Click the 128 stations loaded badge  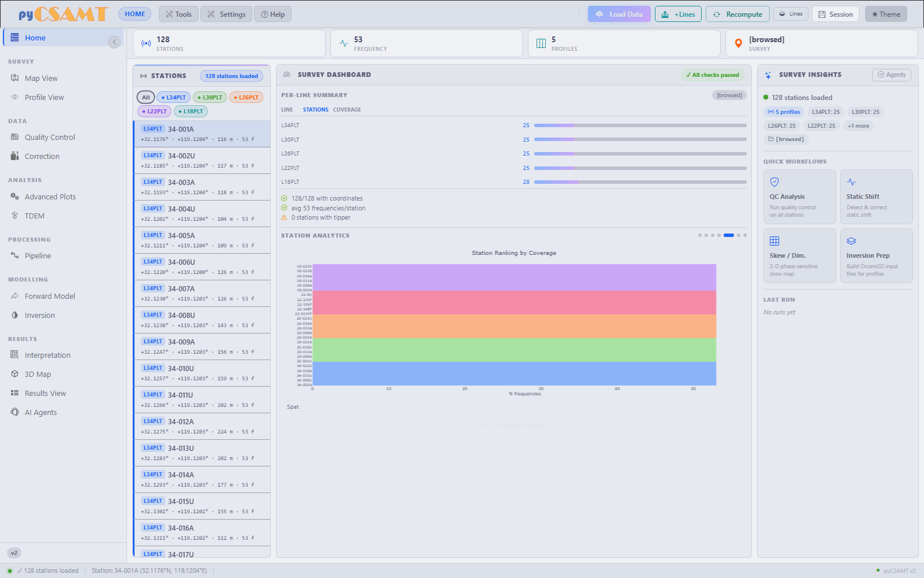click(232, 76)
